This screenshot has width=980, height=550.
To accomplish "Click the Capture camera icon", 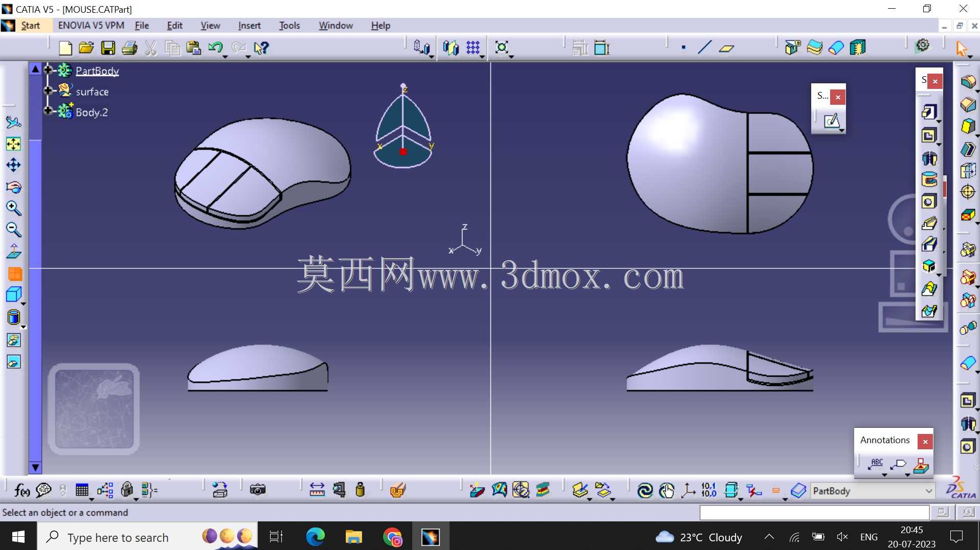I will click(257, 490).
